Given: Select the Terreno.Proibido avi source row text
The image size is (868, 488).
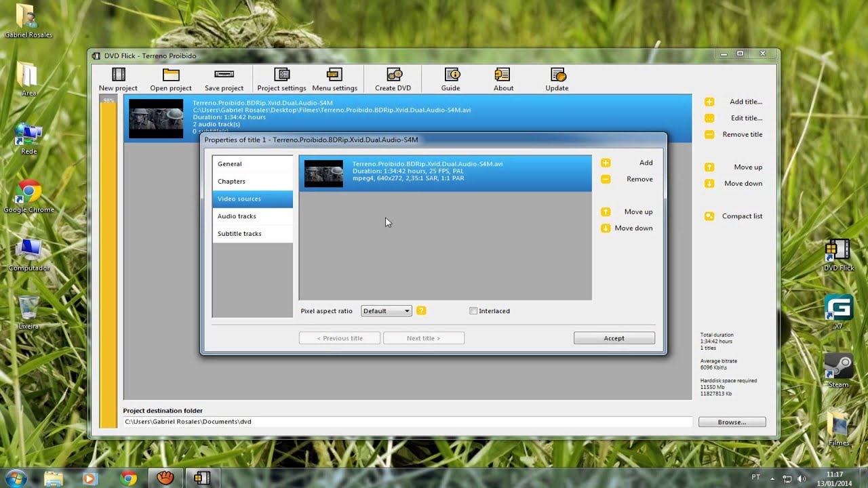Looking at the screenshot, I should pyautogui.click(x=427, y=164).
